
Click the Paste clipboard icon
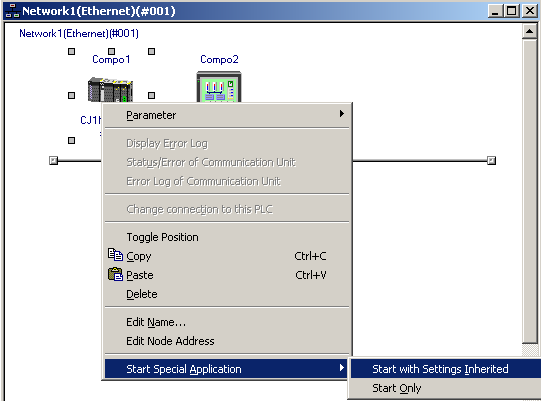[x=115, y=274]
